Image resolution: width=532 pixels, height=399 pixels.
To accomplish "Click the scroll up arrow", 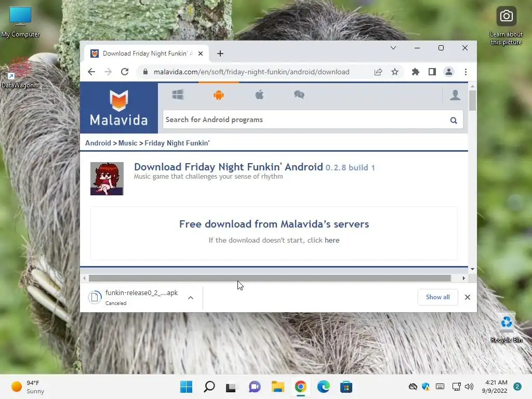I will pos(472,86).
